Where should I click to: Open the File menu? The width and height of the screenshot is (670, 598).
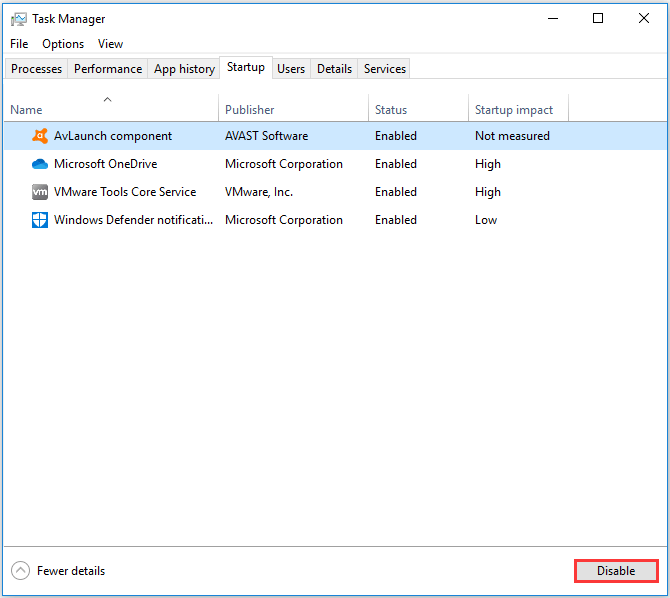click(x=19, y=44)
